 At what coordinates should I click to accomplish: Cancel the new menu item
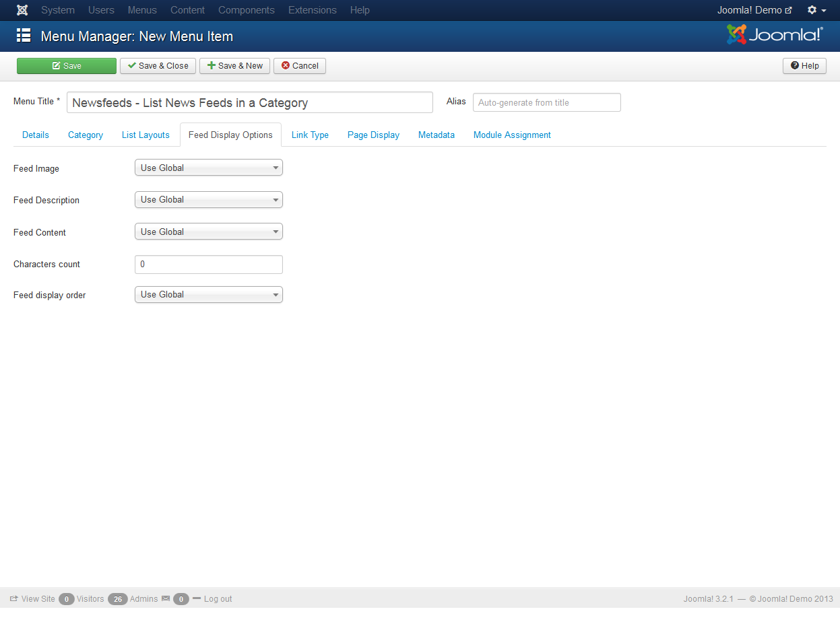pyautogui.click(x=300, y=66)
